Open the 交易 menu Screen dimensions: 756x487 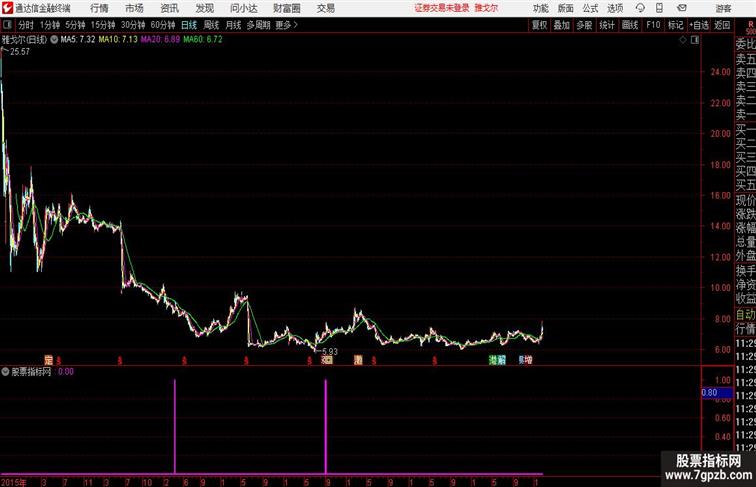click(x=326, y=8)
